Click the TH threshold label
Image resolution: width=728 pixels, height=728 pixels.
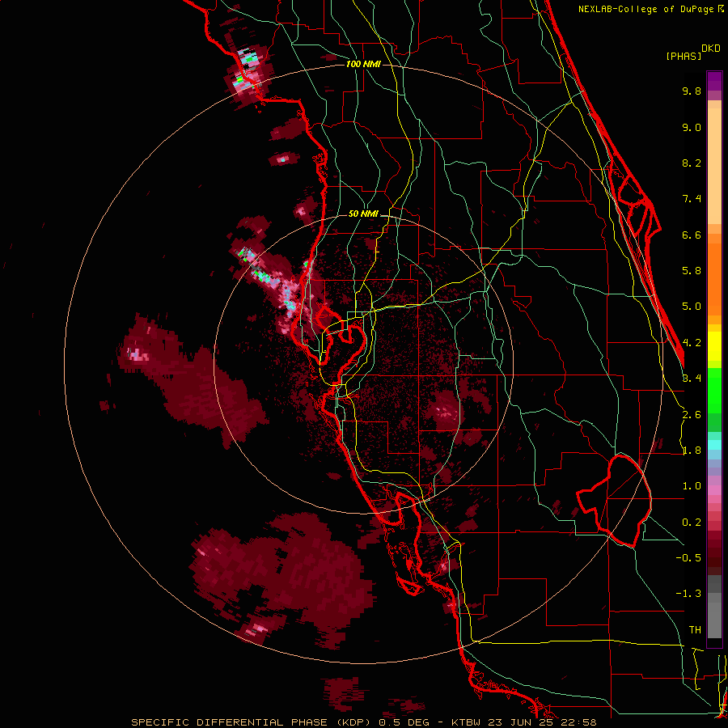[x=695, y=630]
